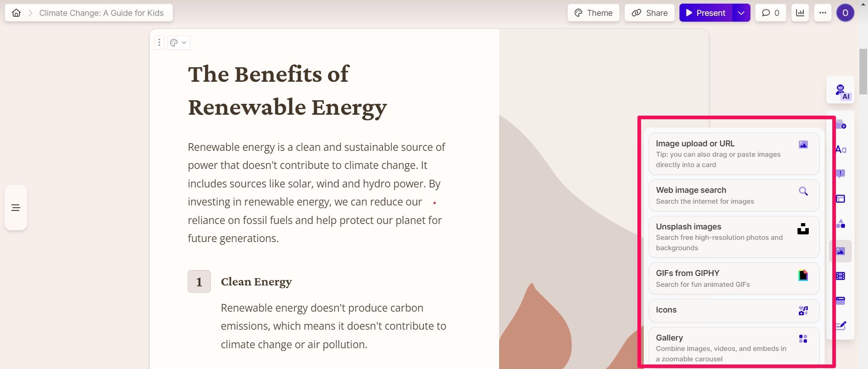Image resolution: width=868 pixels, height=369 pixels.
Task: Open the card templates sidebar icon
Action: tap(841, 125)
